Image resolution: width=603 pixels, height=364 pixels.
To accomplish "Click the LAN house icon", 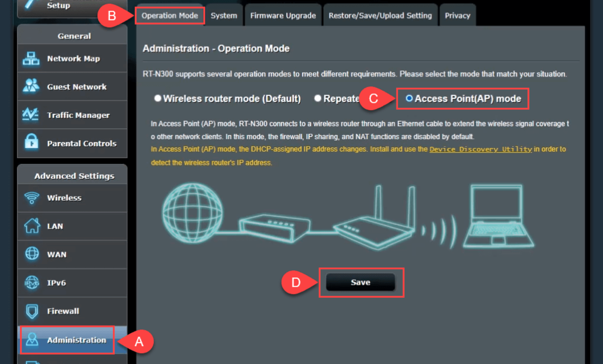I will click(x=32, y=226).
